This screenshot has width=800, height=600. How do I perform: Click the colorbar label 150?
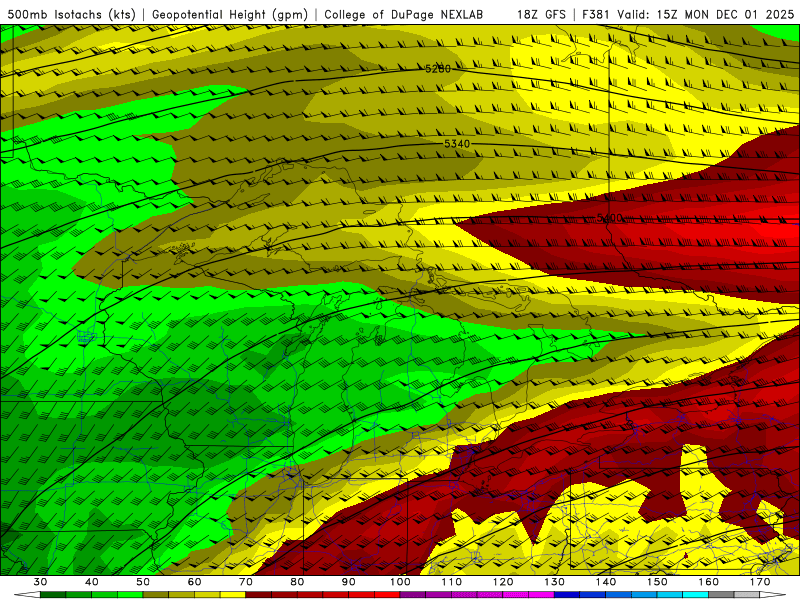pyautogui.click(x=658, y=582)
